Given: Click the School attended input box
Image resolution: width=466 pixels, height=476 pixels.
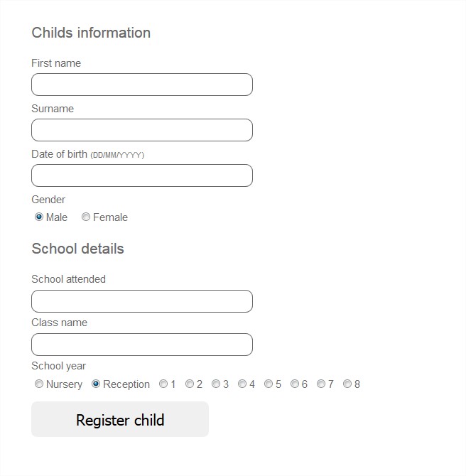Looking at the screenshot, I should pos(142,301).
